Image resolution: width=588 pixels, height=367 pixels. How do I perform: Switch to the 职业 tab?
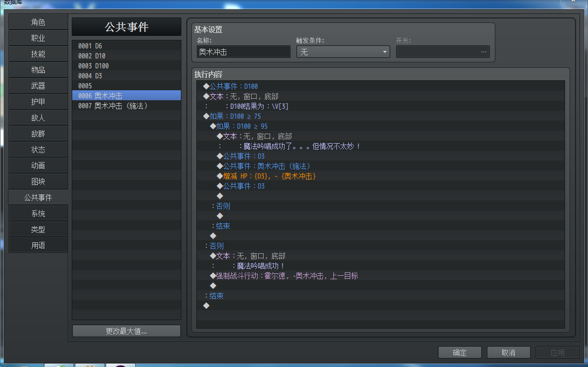tap(38, 38)
